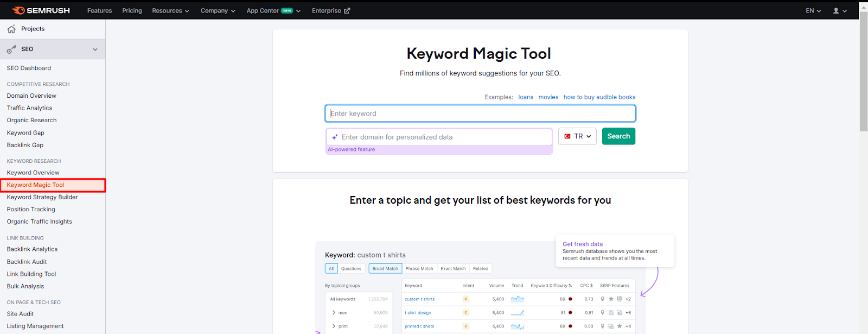The image size is (868, 334).
Task: Click the 'Volume' column header in preview
Action: (x=496, y=286)
